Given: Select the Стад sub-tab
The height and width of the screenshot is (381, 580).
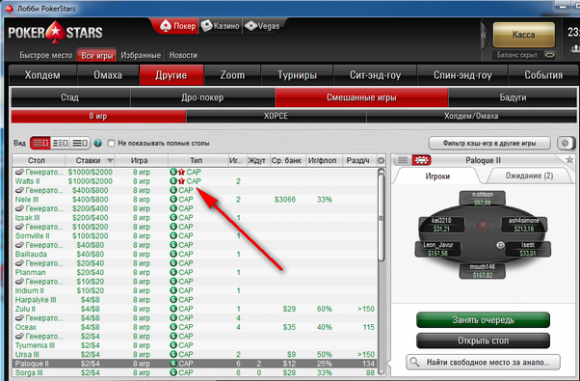Looking at the screenshot, I should (x=70, y=97).
